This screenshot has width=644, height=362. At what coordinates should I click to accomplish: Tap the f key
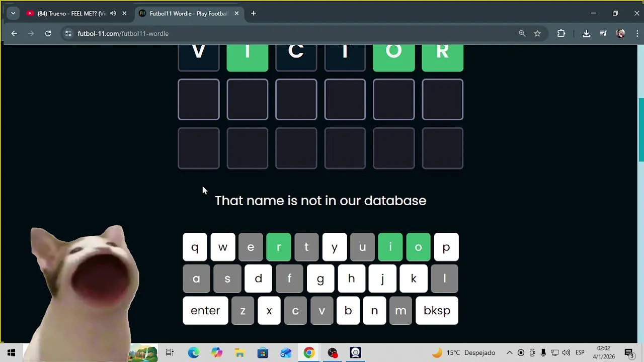point(289,279)
